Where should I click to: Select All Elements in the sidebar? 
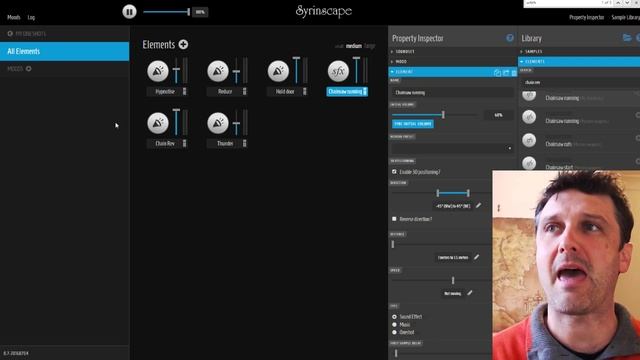point(64,51)
